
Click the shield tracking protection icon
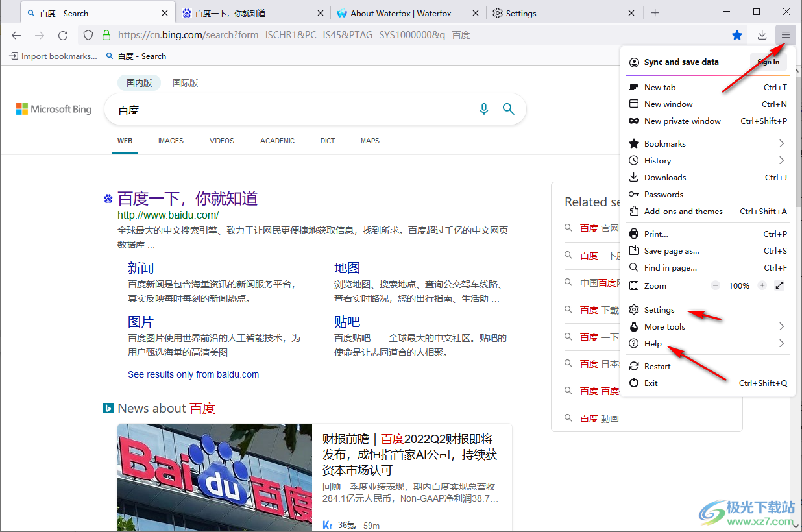[89, 35]
